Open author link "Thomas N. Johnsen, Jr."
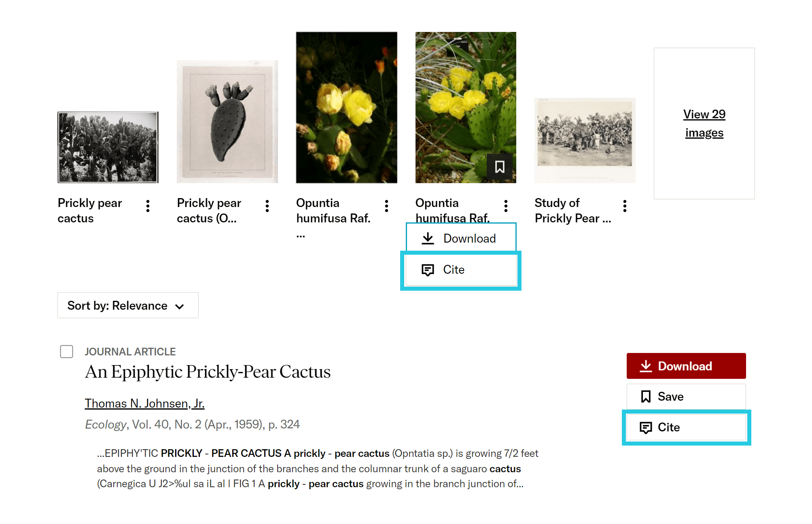Image resolution: width=812 pixels, height=524 pixels. coord(144,403)
